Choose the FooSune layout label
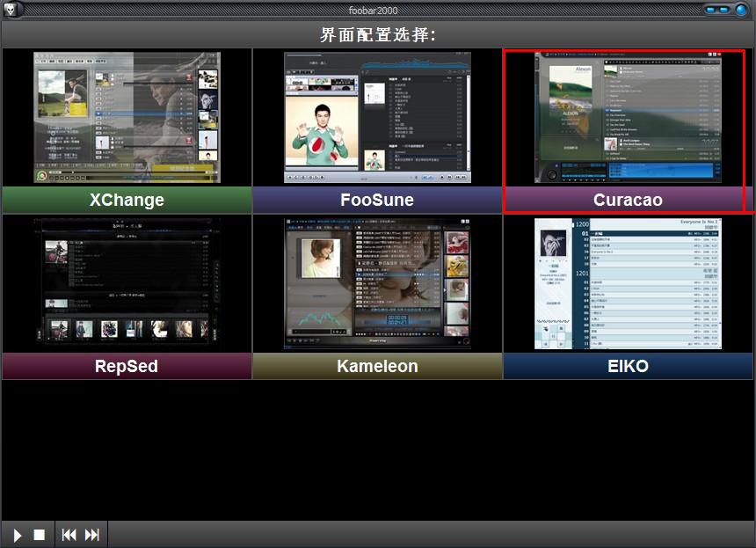Screen dimensions: 756x548 click(377, 200)
